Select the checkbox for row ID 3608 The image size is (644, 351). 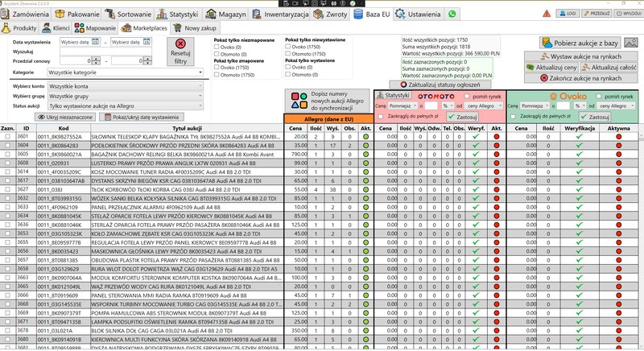point(7,163)
